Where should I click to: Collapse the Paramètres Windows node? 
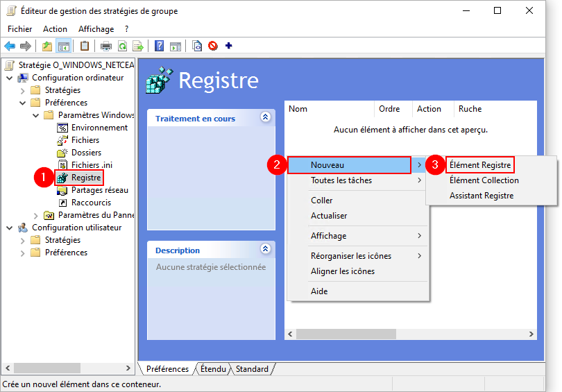36,115
